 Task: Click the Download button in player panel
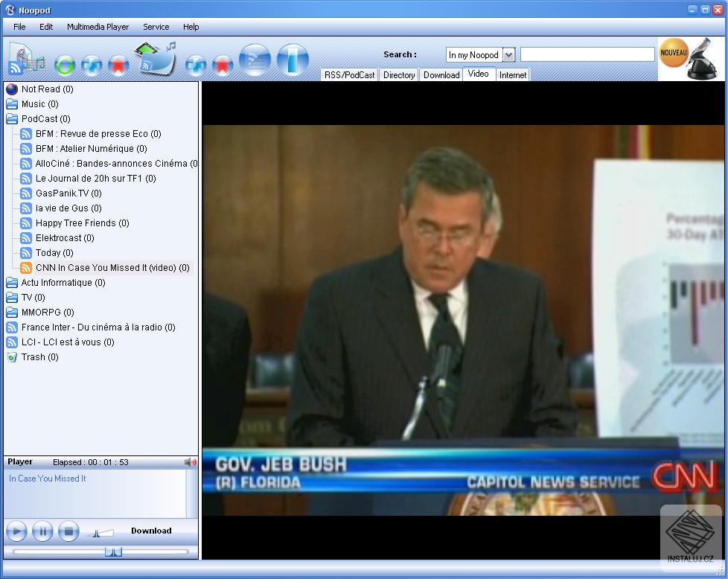pos(151,531)
